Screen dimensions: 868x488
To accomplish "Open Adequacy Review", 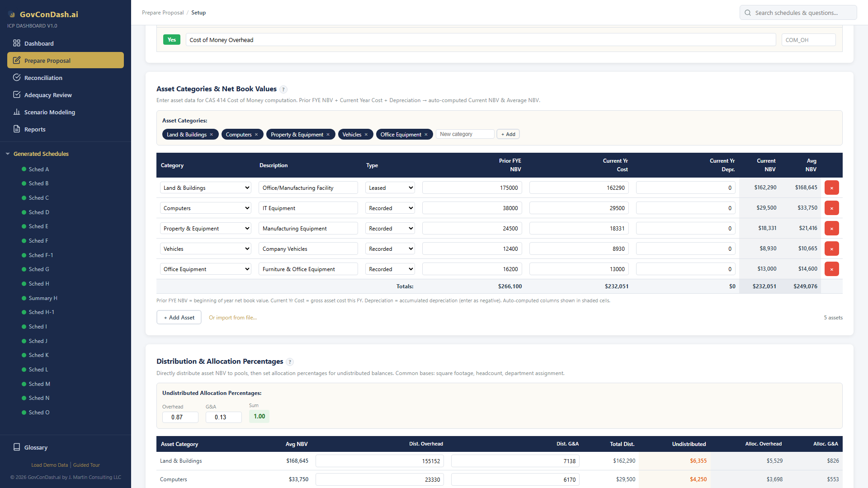I will [47, 95].
